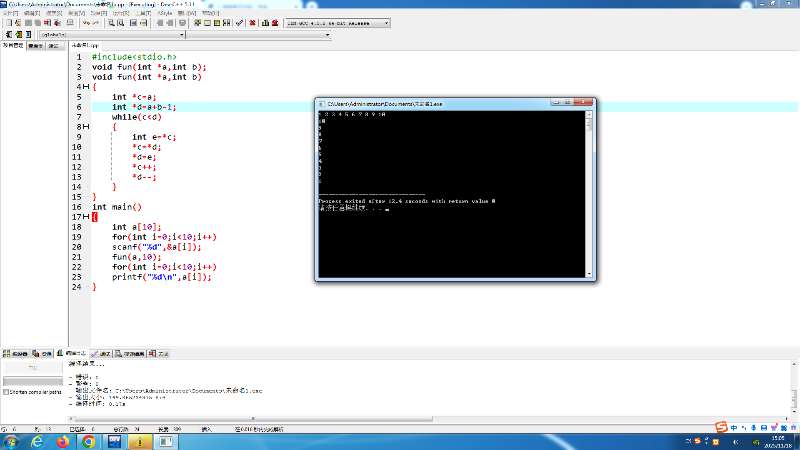Click the 中 language mode on IME bar
This screenshot has height=450, width=800.
coord(734,428)
